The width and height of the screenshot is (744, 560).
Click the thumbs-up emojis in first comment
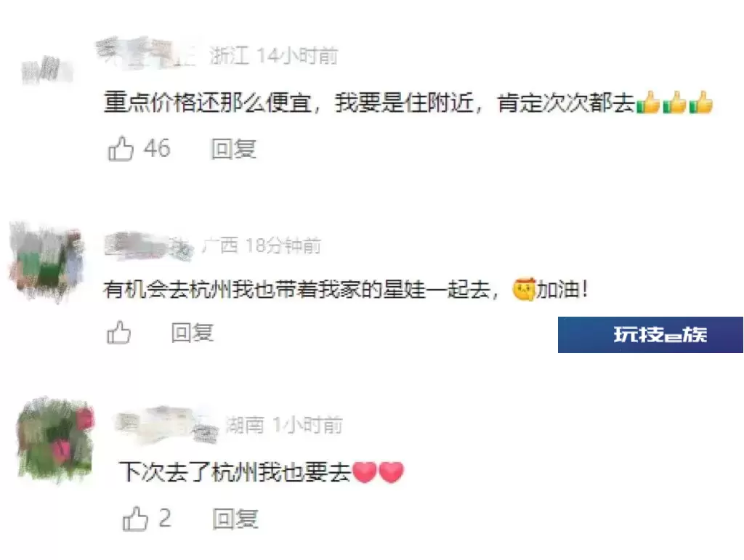coord(674,102)
